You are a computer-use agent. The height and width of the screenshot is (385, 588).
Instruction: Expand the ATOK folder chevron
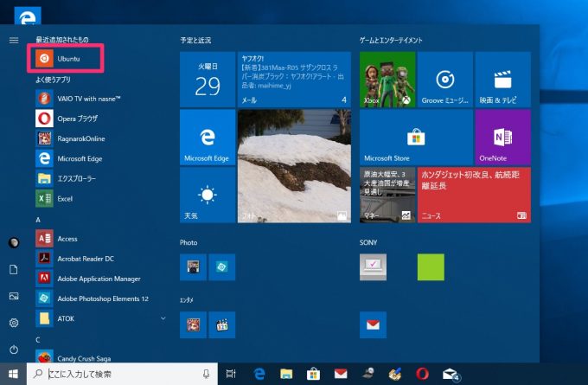click(163, 318)
